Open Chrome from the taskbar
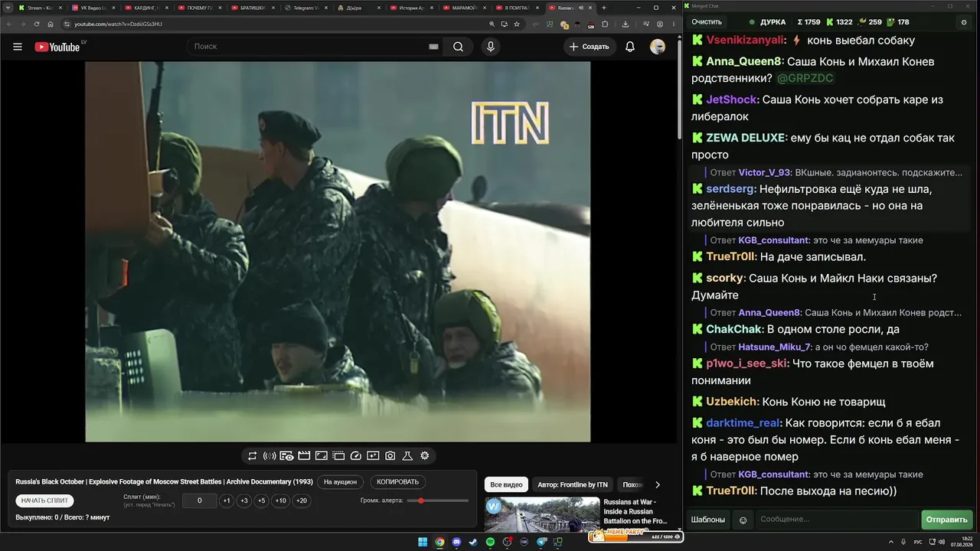Image resolution: width=980 pixels, height=551 pixels. click(x=439, y=542)
